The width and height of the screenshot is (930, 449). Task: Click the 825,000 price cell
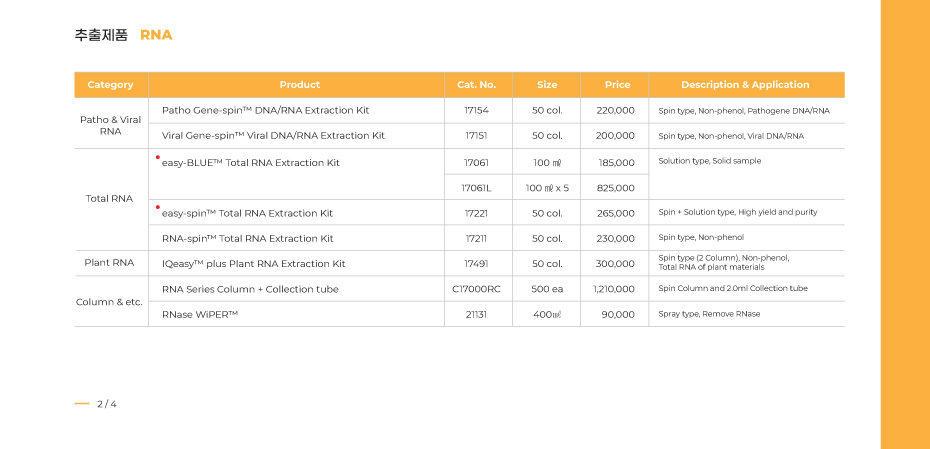click(x=616, y=188)
